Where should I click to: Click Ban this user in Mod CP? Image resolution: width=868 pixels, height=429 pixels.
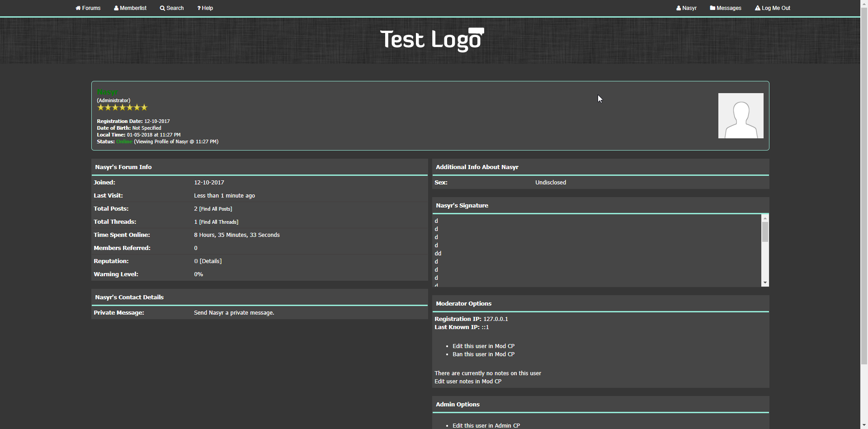[483, 354]
